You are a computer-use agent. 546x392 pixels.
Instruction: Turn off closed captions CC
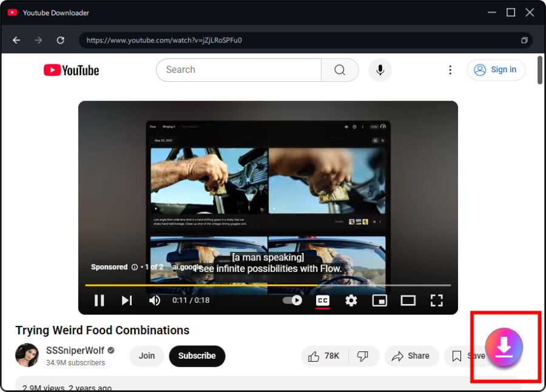point(323,301)
